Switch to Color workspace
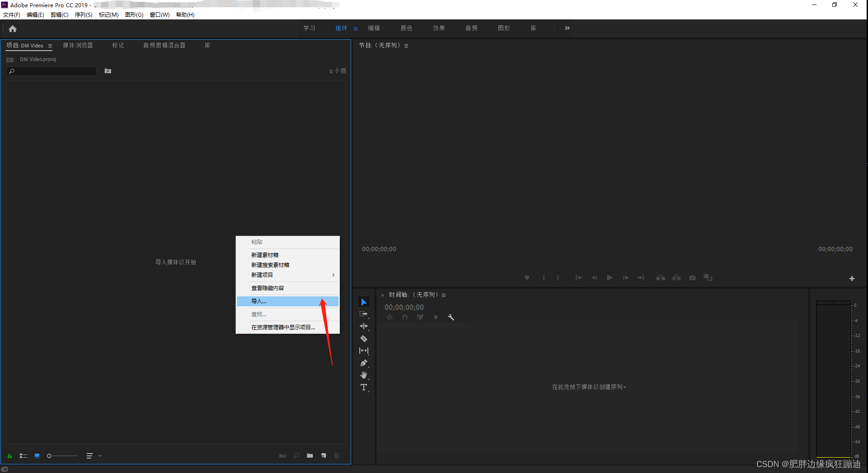 click(406, 28)
